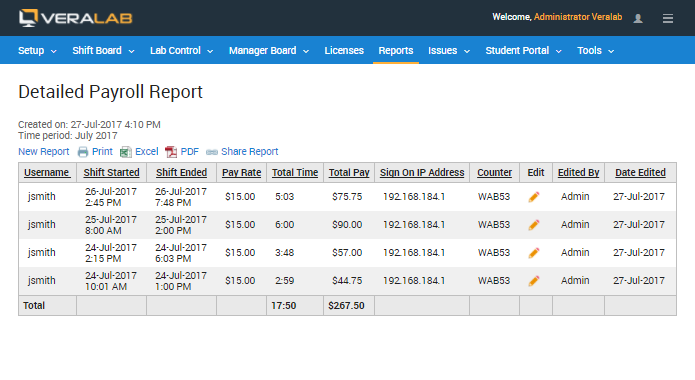Open the Licenses page

pyautogui.click(x=344, y=51)
